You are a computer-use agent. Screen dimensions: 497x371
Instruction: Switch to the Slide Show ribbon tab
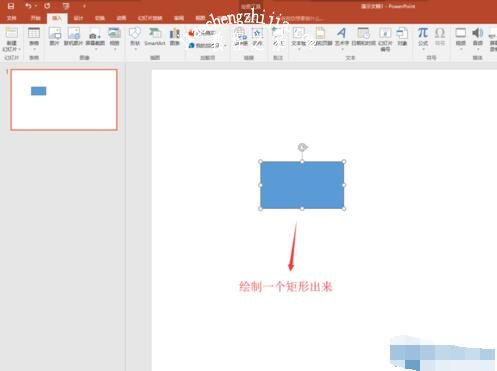(150, 18)
